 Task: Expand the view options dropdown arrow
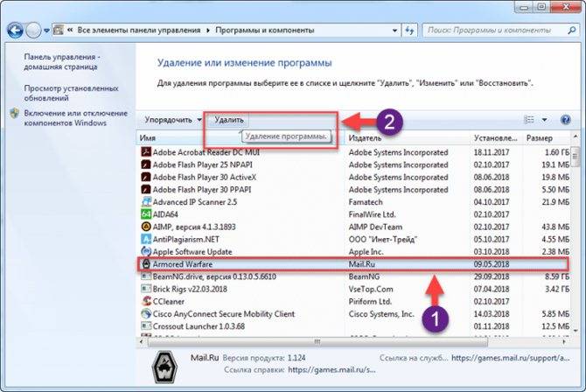click(x=545, y=120)
